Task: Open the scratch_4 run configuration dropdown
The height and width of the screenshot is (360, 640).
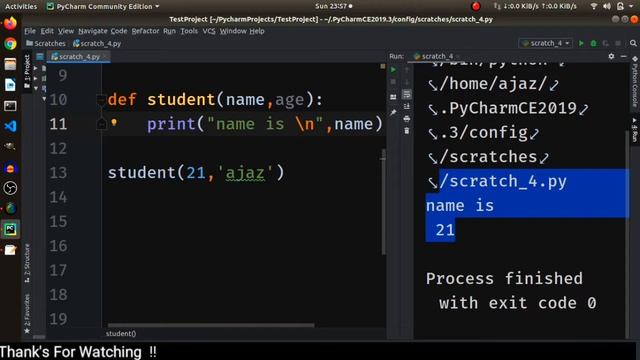Action: (x=546, y=43)
